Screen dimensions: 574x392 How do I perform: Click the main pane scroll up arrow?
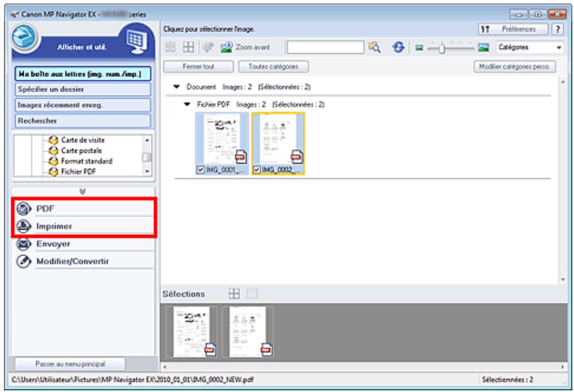563,81
